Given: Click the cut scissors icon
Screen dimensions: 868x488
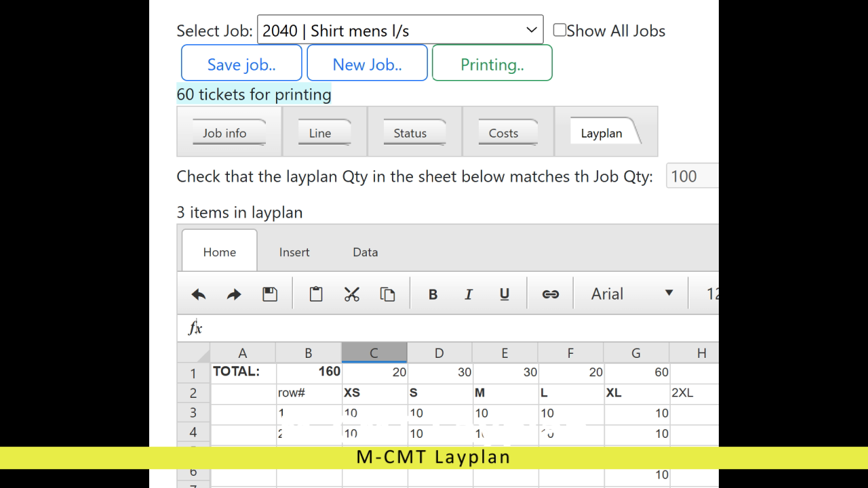Looking at the screenshot, I should pos(351,294).
